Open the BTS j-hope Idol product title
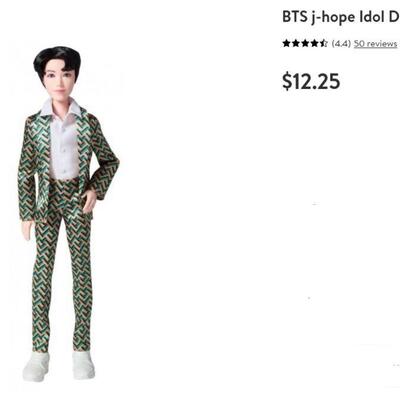The height and width of the screenshot is (400, 400). point(341,17)
